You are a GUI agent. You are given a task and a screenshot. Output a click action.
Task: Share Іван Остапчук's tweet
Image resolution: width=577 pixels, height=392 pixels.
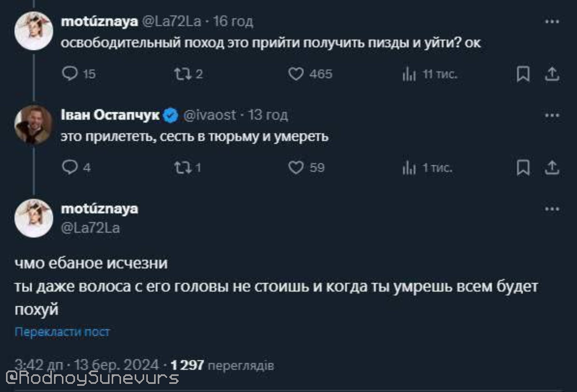click(552, 168)
